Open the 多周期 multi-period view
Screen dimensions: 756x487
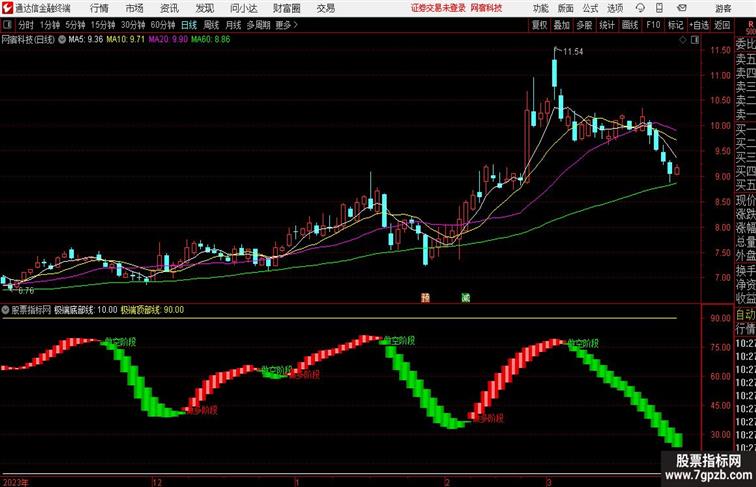(258, 25)
